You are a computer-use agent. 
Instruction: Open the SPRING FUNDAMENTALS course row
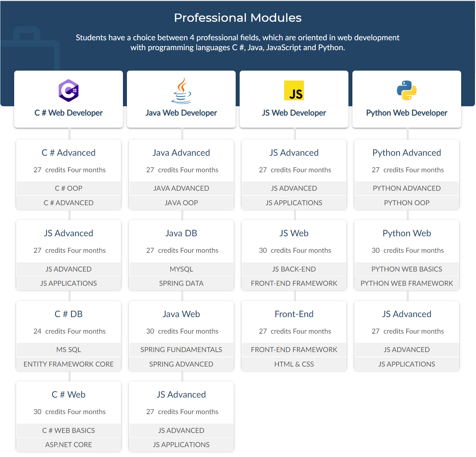[x=181, y=350]
